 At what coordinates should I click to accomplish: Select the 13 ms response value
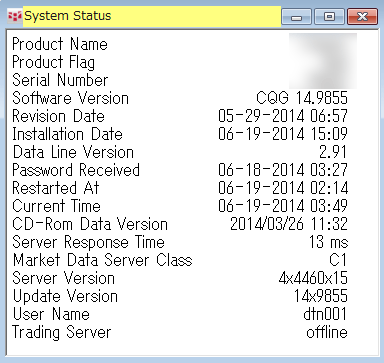(328, 242)
